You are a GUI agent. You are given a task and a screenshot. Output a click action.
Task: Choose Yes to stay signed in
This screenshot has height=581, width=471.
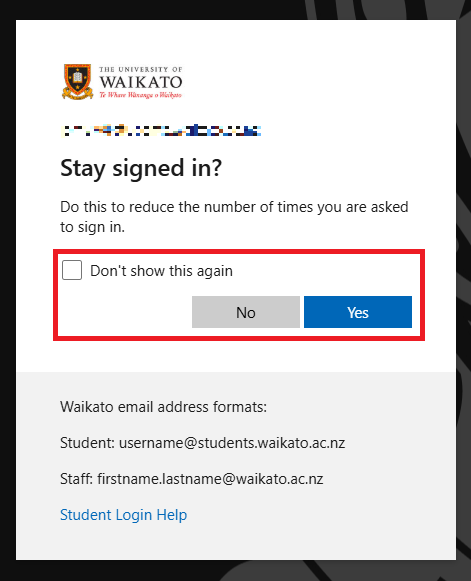pos(358,312)
